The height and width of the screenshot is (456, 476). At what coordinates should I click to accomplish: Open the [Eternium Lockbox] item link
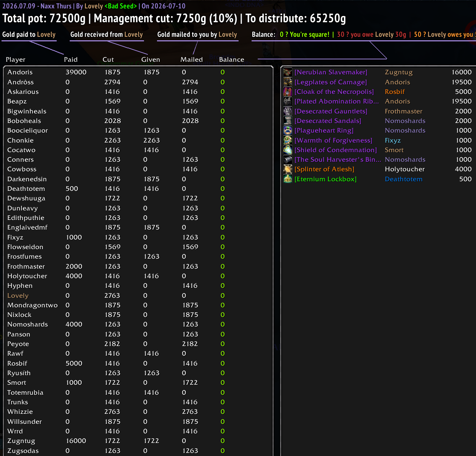click(x=325, y=179)
